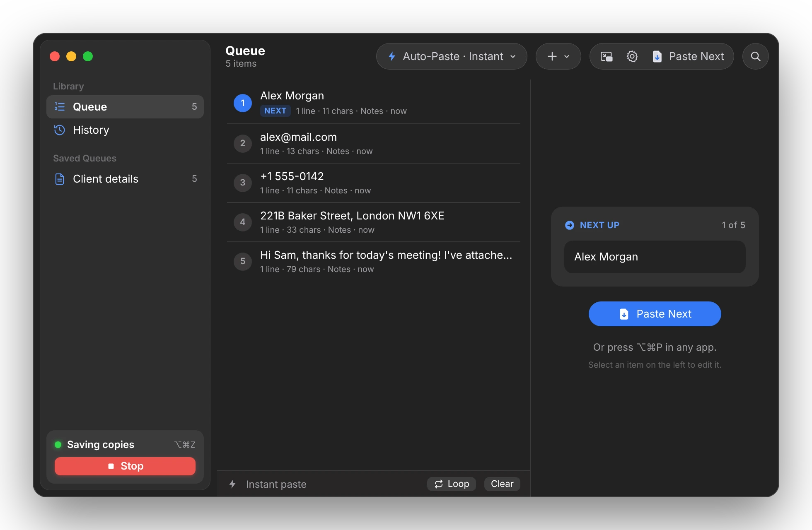Select the Alex Morgan queue item
Screen dimensions: 812x530
374,103
